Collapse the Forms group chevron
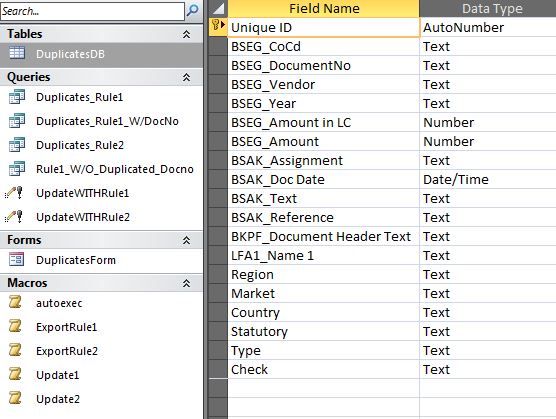556x419 pixels. (x=187, y=240)
